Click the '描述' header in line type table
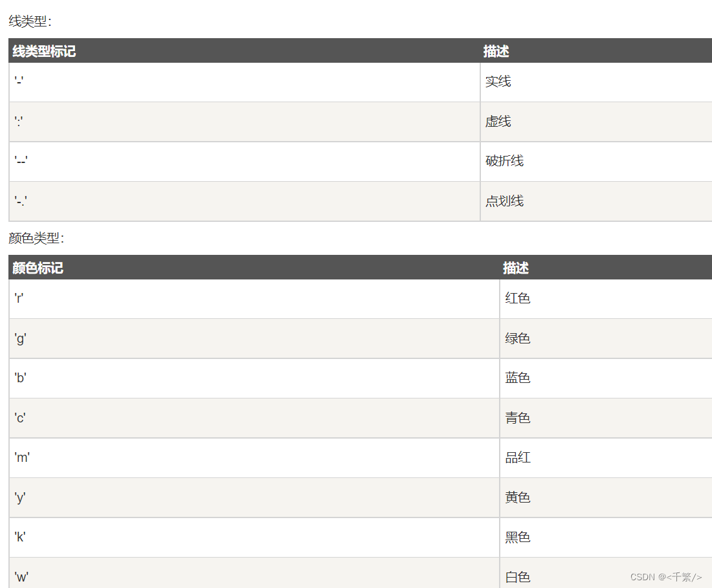 point(496,51)
